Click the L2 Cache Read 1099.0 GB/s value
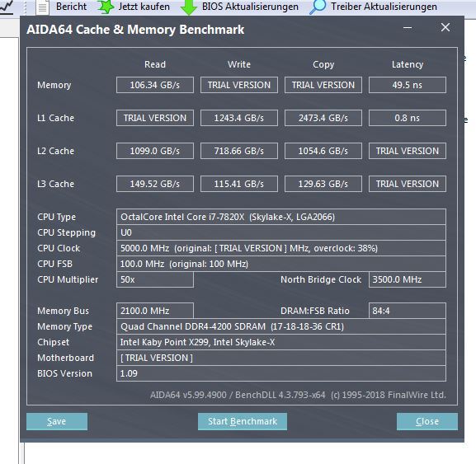Screen dimensions: 476x464 (x=155, y=151)
